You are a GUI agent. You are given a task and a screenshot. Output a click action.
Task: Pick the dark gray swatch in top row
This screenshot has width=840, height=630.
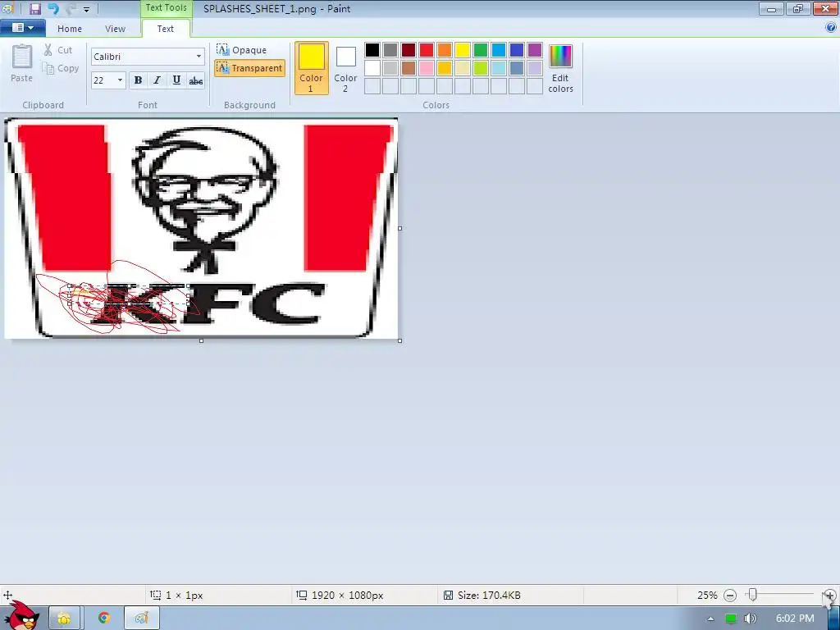click(x=390, y=50)
